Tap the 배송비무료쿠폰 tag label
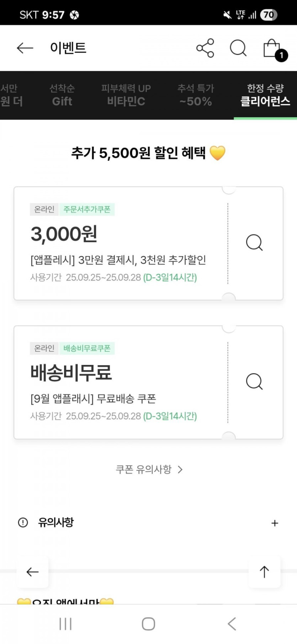Image resolution: width=297 pixels, height=644 pixels. 87,348
